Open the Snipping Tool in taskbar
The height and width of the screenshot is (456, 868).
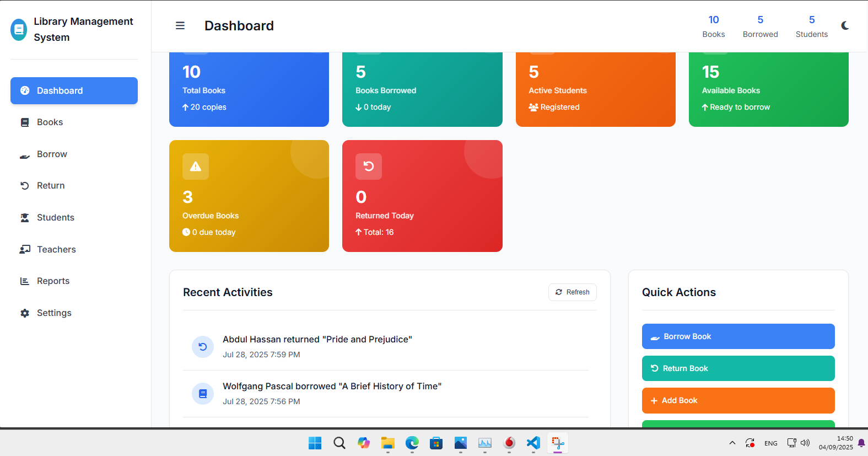558,443
